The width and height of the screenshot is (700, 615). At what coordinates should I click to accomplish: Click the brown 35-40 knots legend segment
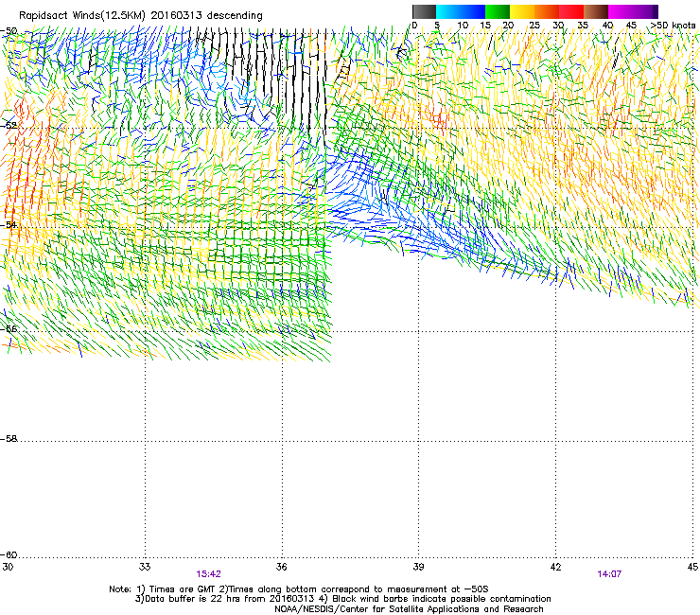click(596, 11)
